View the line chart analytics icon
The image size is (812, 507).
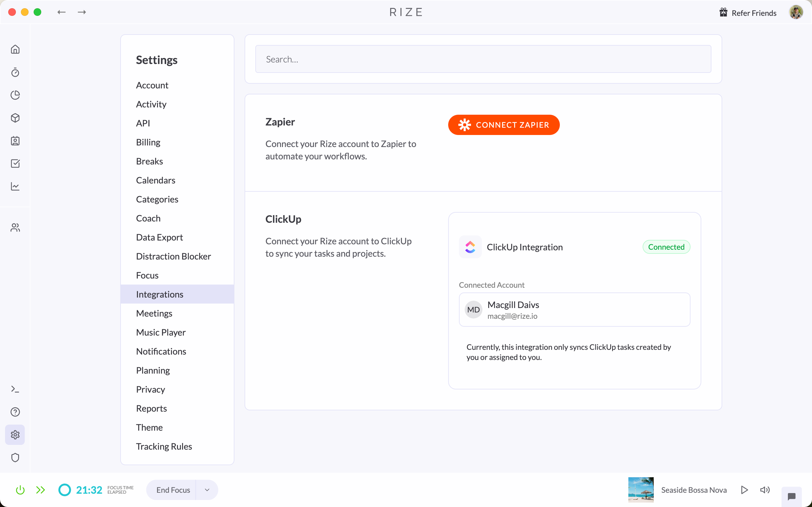pyautogui.click(x=15, y=186)
